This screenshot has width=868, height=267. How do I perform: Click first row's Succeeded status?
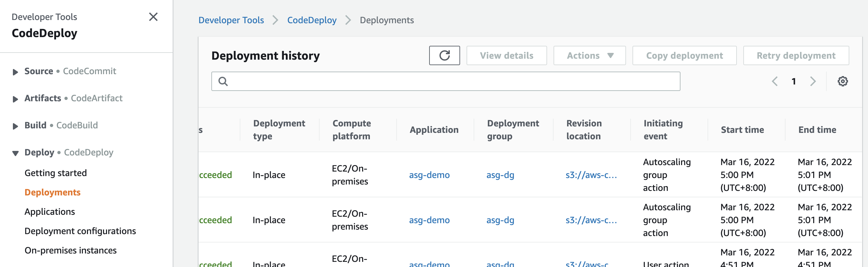(215, 175)
